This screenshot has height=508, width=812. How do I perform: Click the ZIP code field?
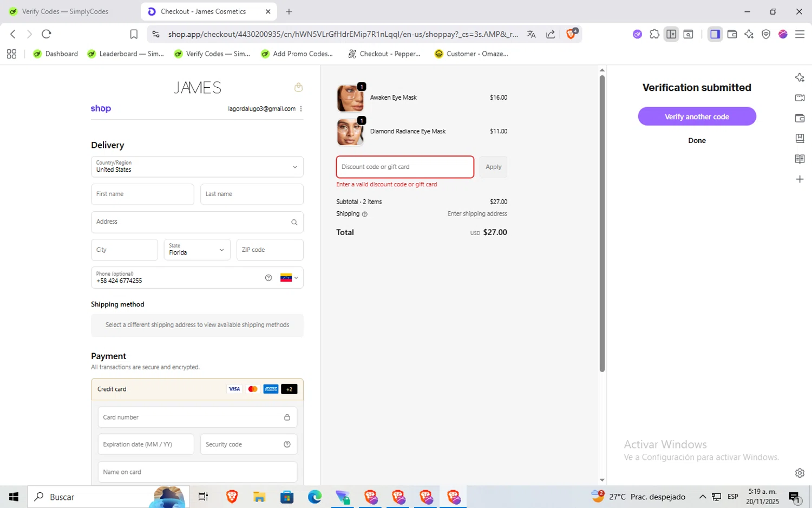tap(270, 250)
